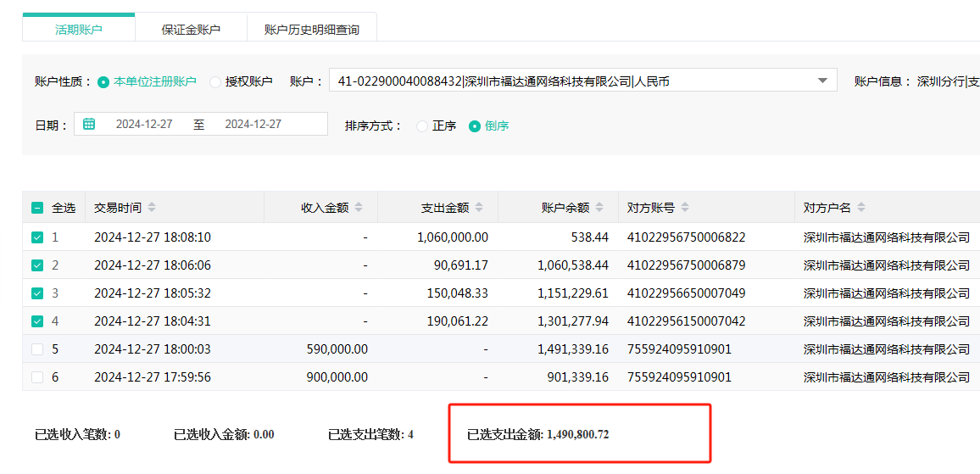Click balance value 1,060,538.44

point(573,265)
